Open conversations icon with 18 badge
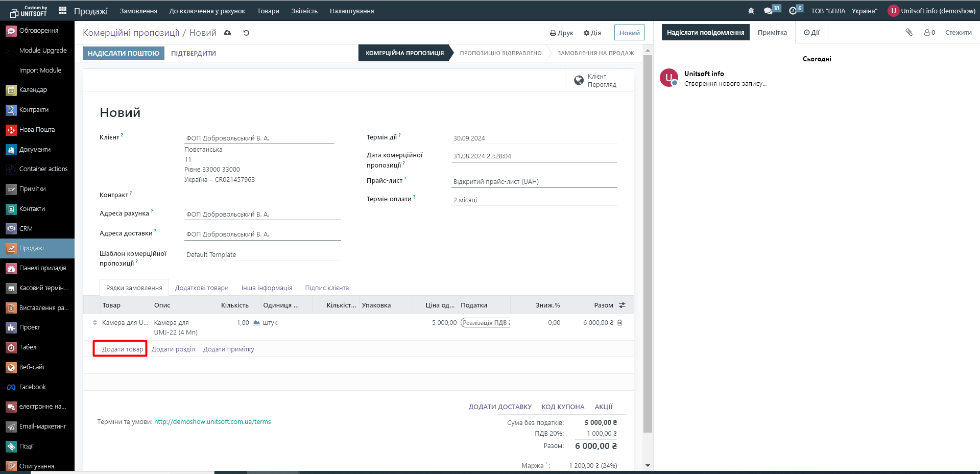Image resolution: width=980 pixels, height=474 pixels. tap(769, 11)
